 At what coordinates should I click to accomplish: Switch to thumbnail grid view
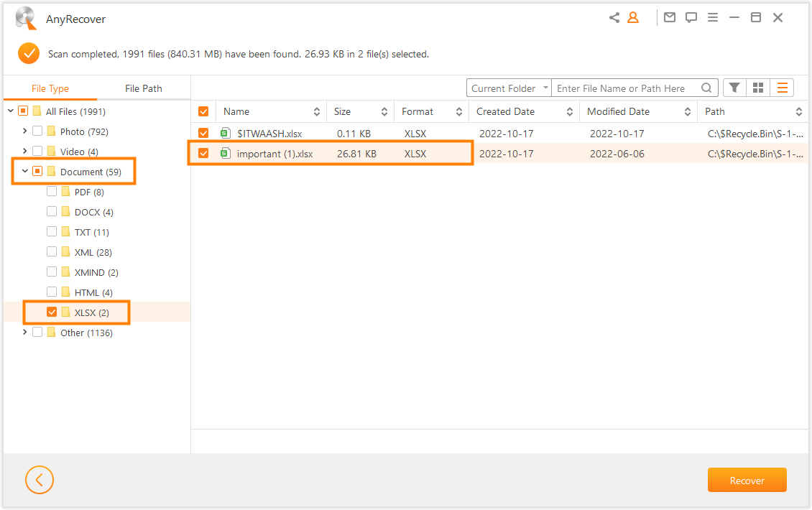tap(758, 87)
